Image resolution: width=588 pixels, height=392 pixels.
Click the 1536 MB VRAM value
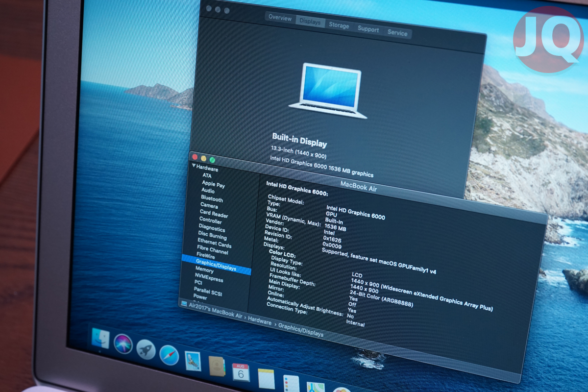(x=335, y=228)
